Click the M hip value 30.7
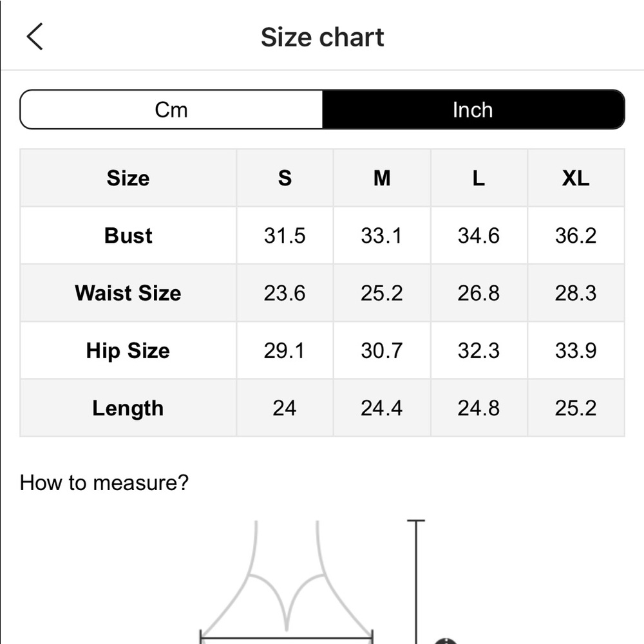This screenshot has height=644, width=644. [382, 351]
